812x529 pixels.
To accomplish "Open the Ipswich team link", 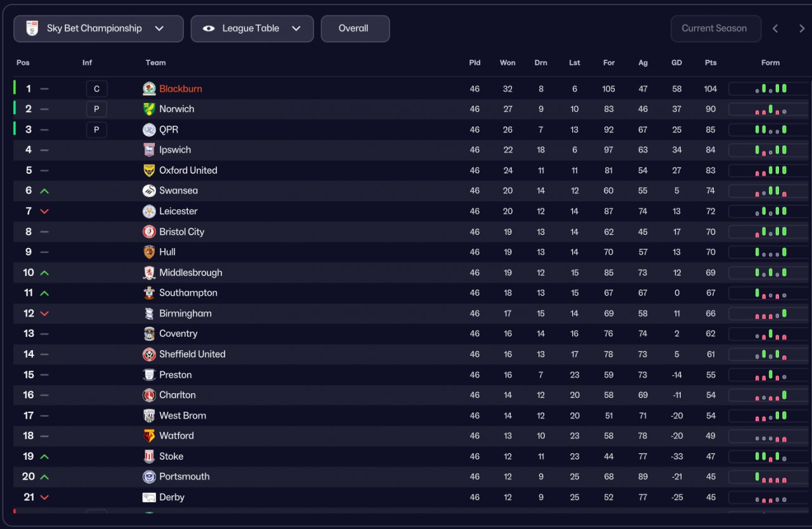I will [x=175, y=150].
